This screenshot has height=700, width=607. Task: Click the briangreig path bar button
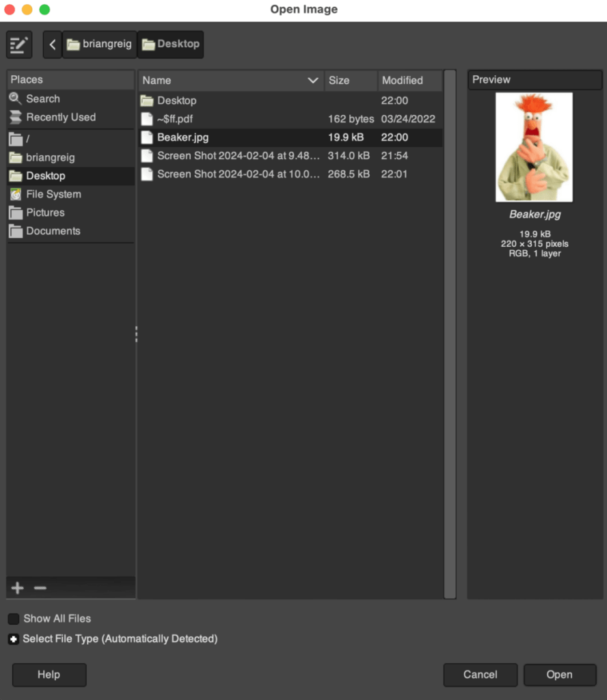[100, 44]
